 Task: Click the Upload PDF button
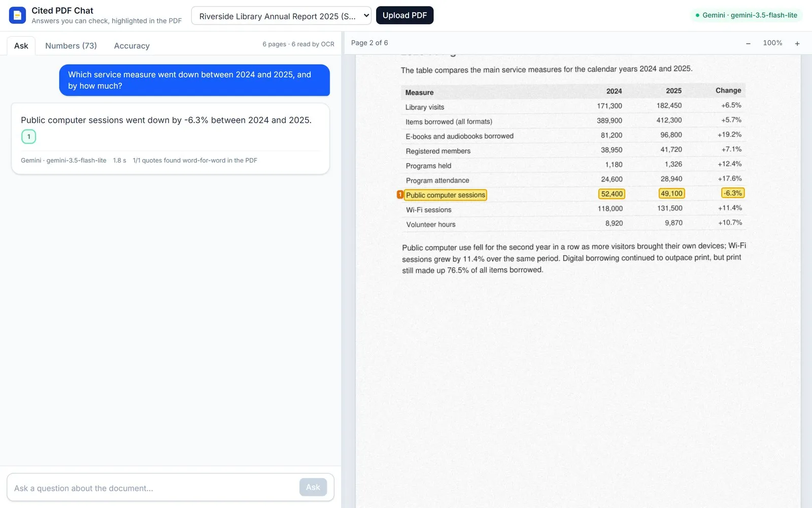click(x=404, y=15)
